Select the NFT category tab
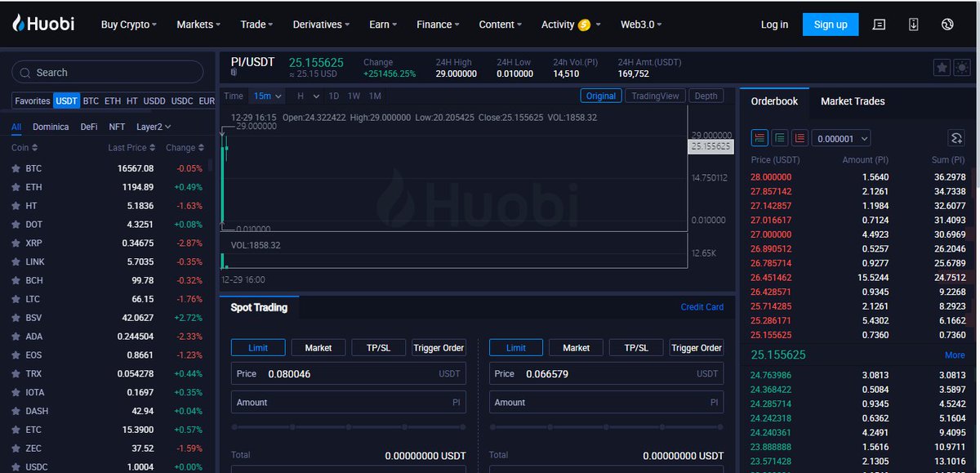The height and width of the screenshot is (473, 980). 117,127
